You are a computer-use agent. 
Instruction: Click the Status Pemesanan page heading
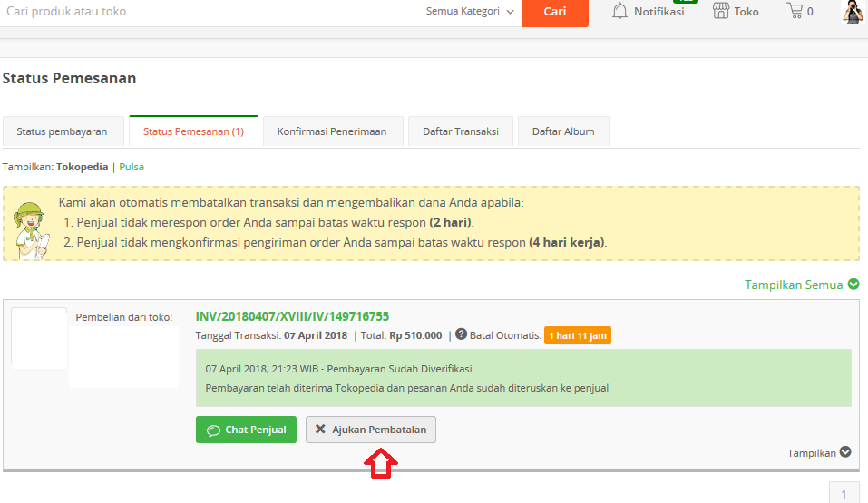pyautogui.click(x=69, y=78)
